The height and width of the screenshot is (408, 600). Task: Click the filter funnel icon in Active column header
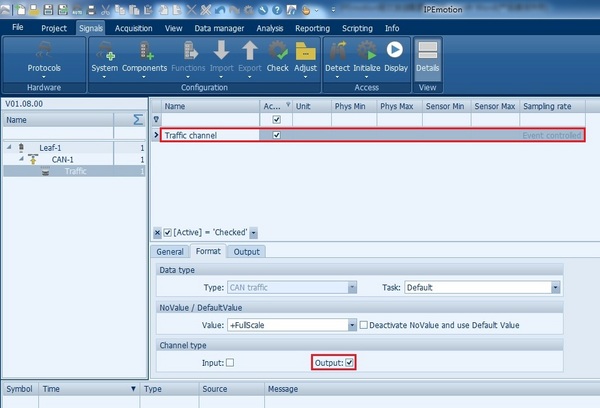point(288,104)
